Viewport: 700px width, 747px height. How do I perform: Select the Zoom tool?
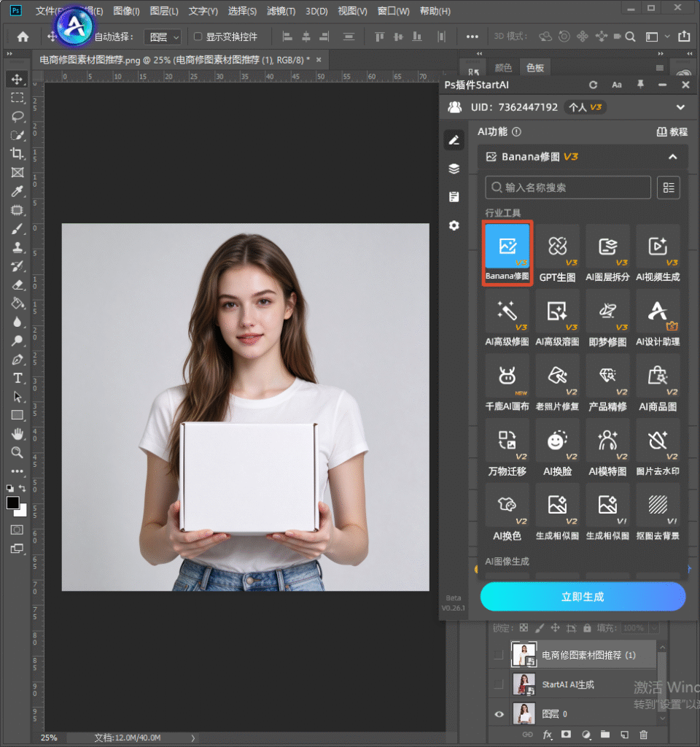coord(17,452)
